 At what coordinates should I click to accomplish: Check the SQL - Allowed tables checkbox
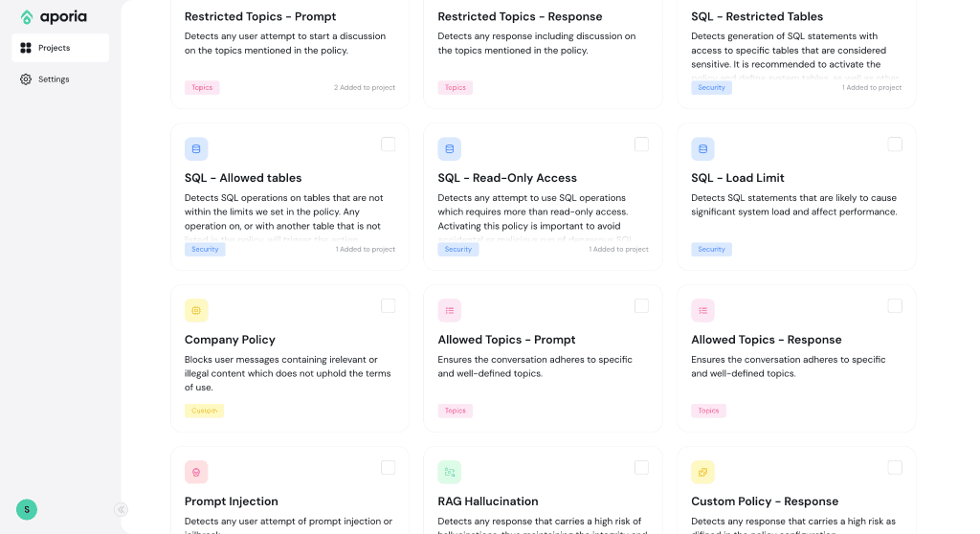(388, 145)
